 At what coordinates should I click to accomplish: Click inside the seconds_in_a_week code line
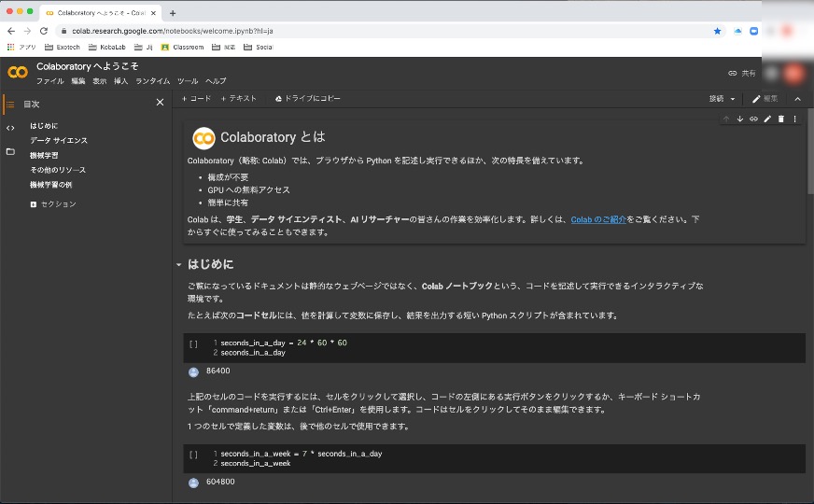click(x=302, y=454)
